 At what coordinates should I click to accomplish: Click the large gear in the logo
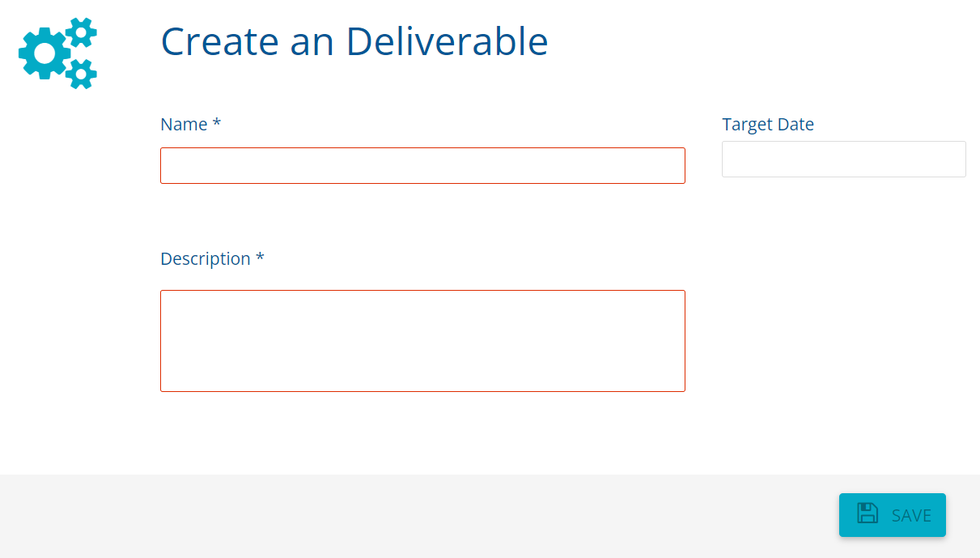click(x=43, y=53)
